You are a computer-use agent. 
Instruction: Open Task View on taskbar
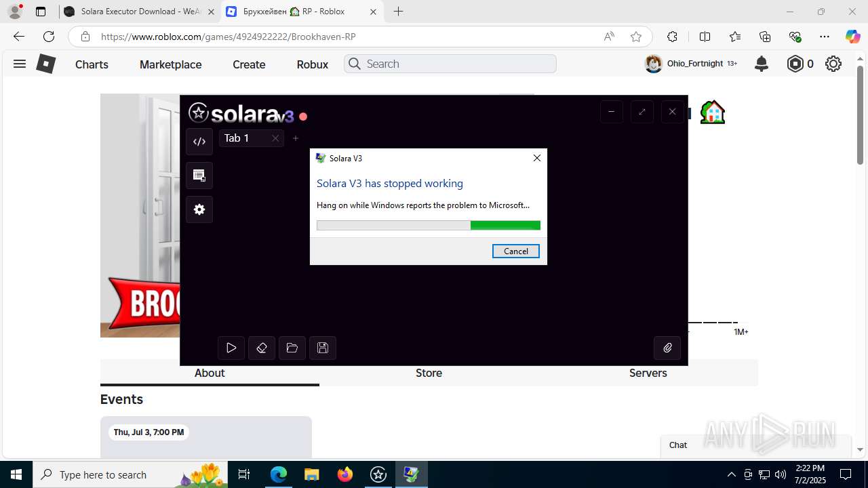point(244,474)
